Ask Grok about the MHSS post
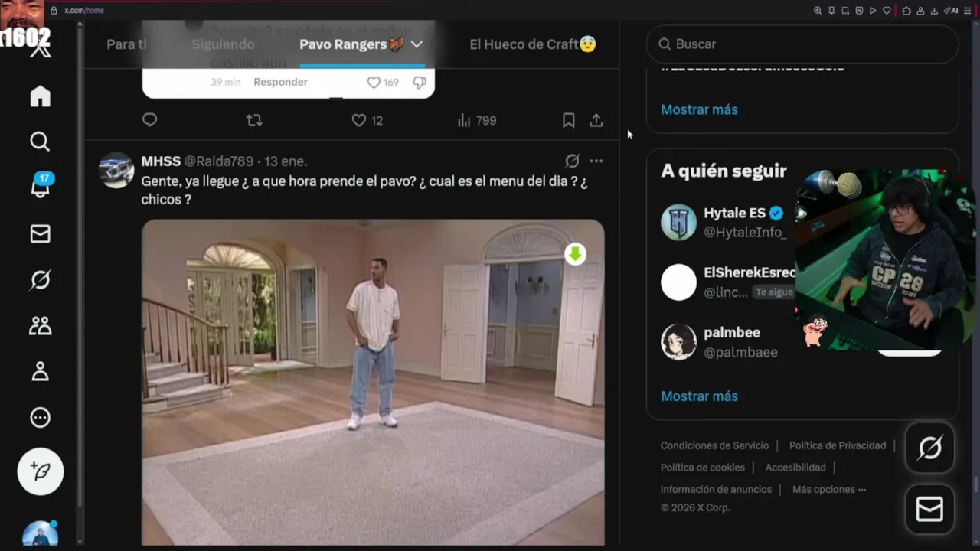 click(x=572, y=161)
